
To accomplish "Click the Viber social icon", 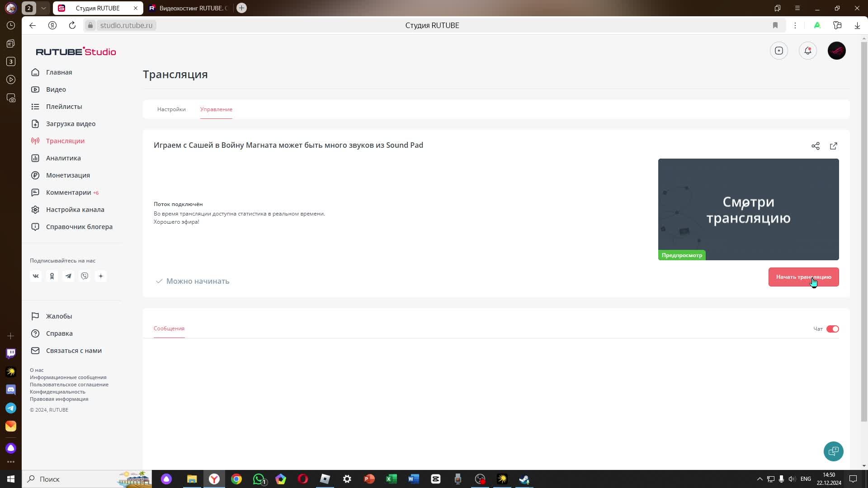I will point(85,276).
